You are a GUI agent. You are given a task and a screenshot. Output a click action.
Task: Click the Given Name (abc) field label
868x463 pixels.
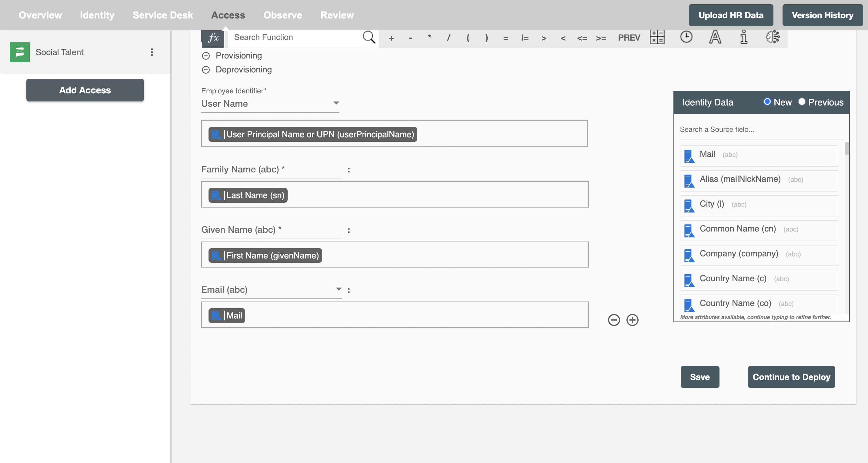click(x=241, y=230)
